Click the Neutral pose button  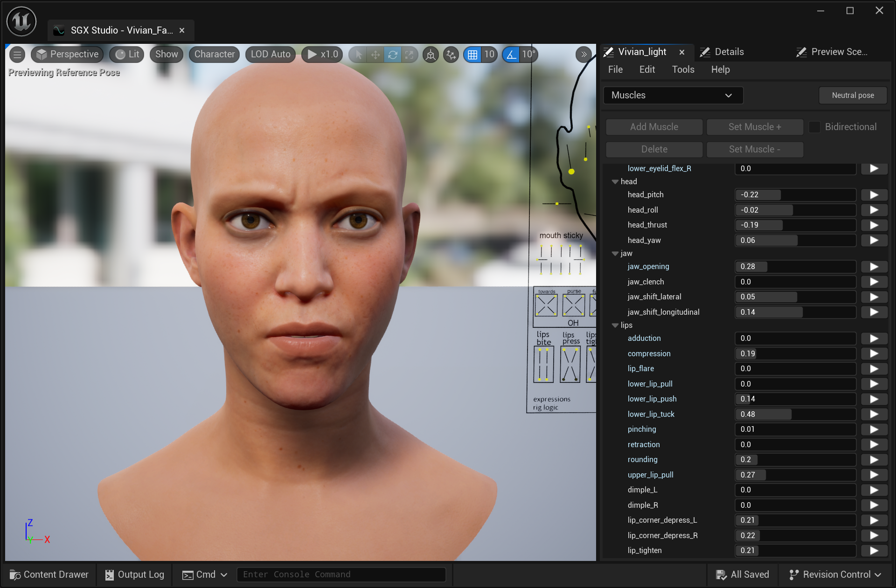853,95
